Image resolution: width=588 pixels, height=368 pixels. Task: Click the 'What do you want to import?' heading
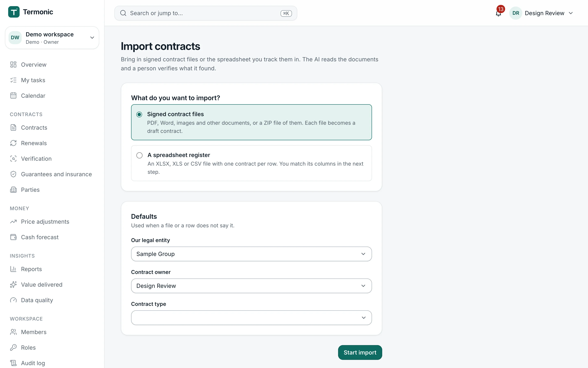click(175, 98)
